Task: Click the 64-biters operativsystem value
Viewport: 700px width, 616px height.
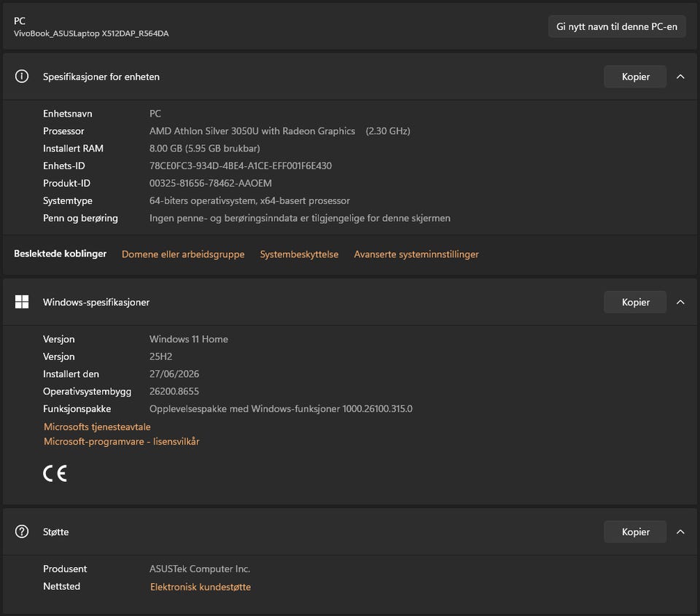Action: click(249, 201)
